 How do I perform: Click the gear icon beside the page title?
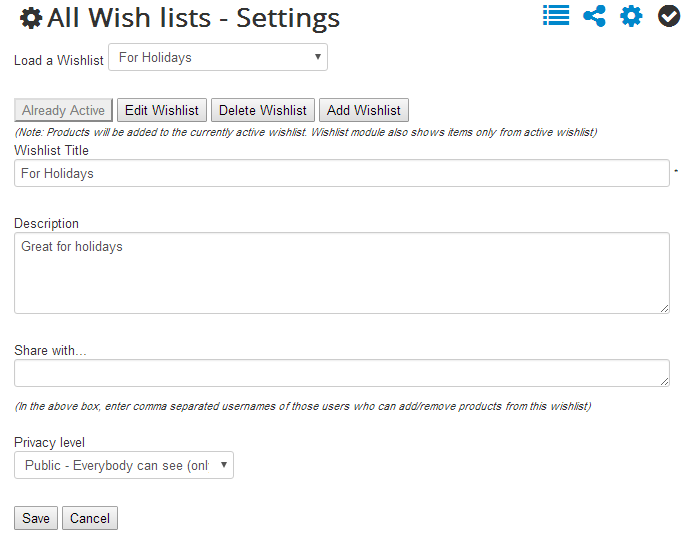(x=31, y=18)
